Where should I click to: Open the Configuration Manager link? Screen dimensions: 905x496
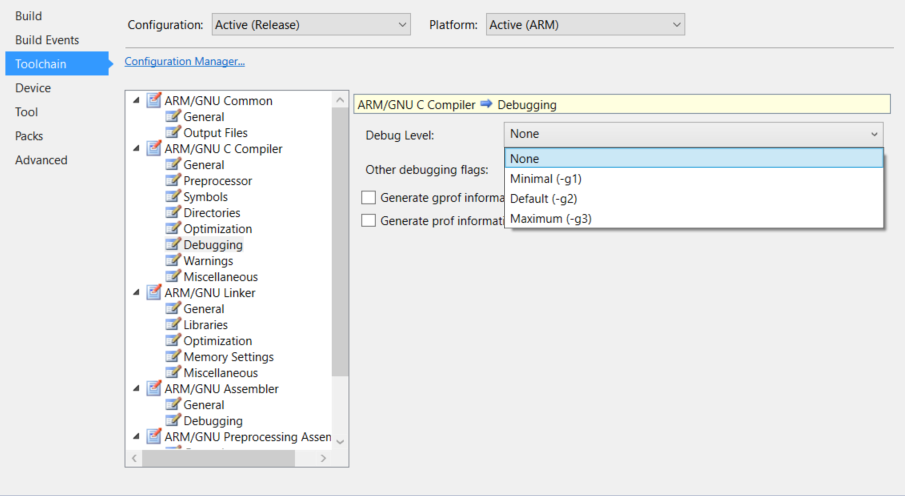[x=184, y=62]
